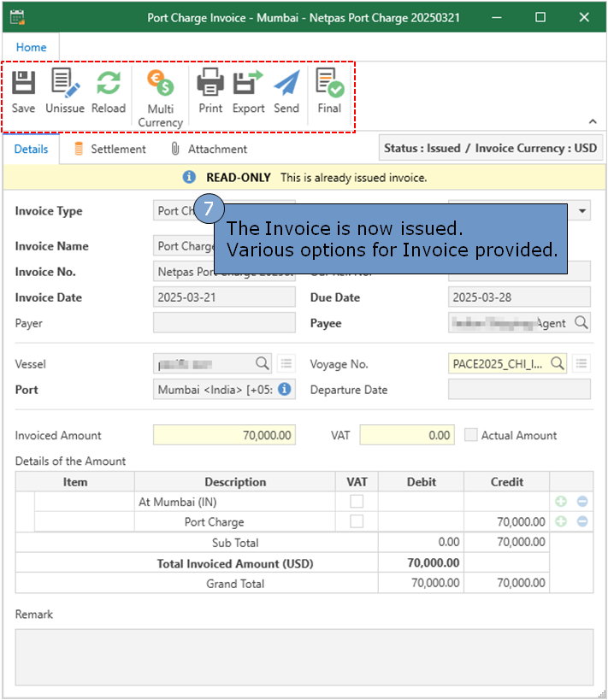Unissue the invoice via the toolbar
The height and width of the screenshot is (700, 608).
click(65, 91)
